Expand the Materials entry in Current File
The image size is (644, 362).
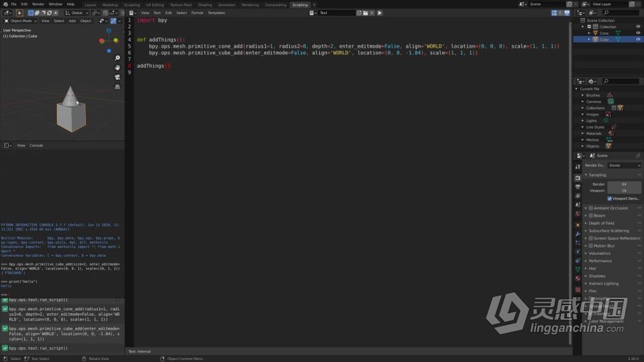click(583, 133)
